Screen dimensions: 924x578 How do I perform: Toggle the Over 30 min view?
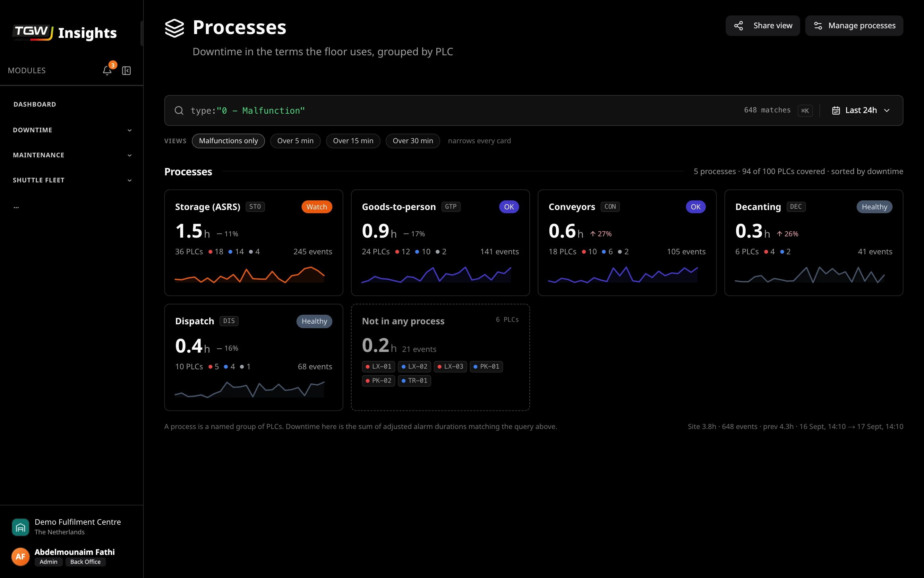pos(413,141)
